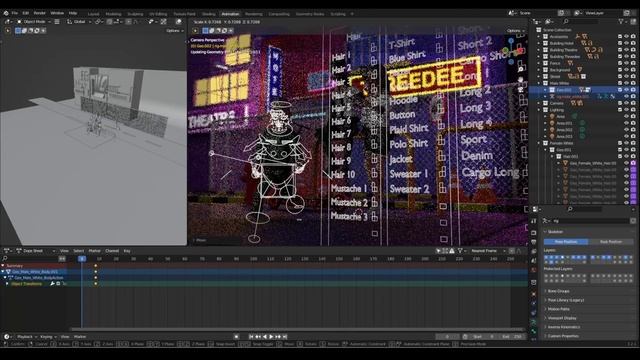This screenshot has height=360, width=640.
Task: Open the dope sheet Key menu
Action: (127, 251)
